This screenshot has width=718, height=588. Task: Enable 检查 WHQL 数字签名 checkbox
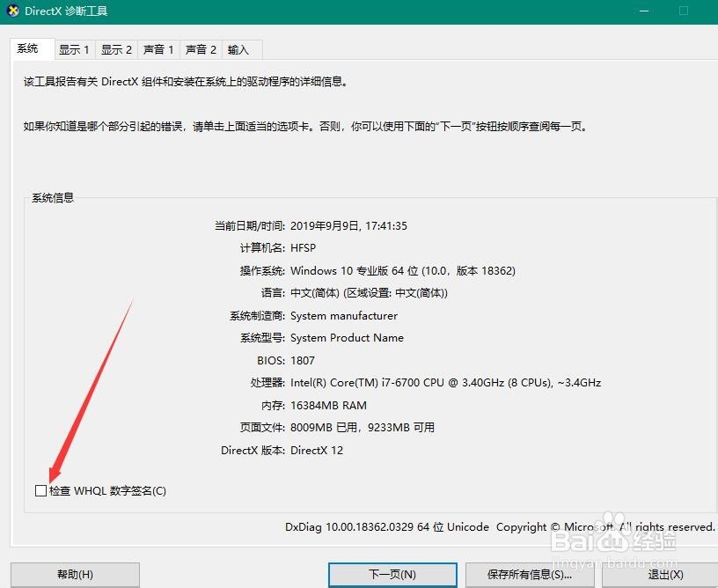coord(40,490)
